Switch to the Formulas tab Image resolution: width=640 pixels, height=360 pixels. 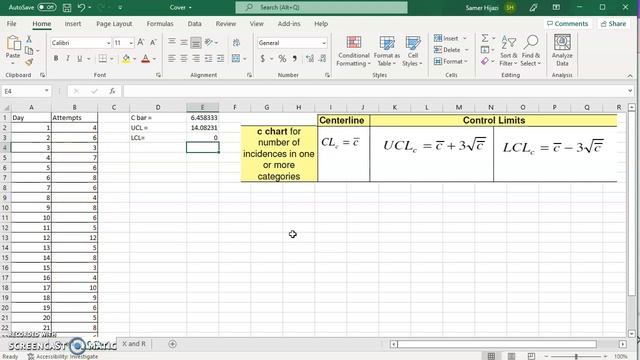[160, 24]
